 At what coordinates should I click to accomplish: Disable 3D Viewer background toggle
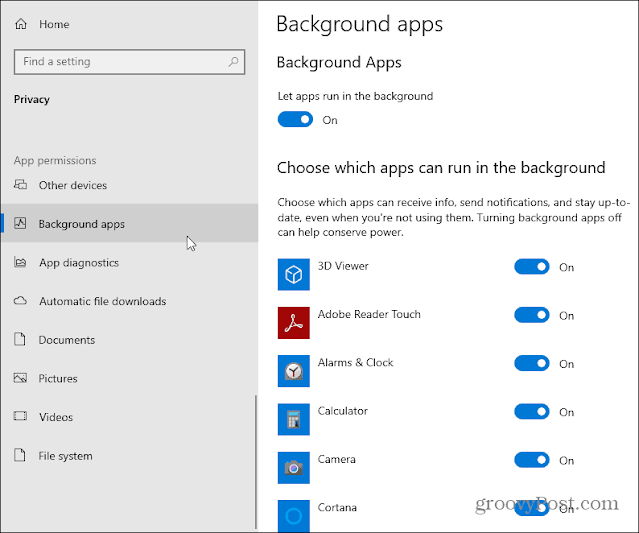[532, 267]
